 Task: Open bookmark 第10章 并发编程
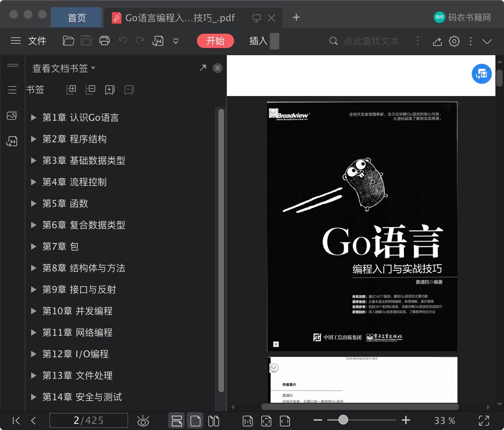[77, 311]
